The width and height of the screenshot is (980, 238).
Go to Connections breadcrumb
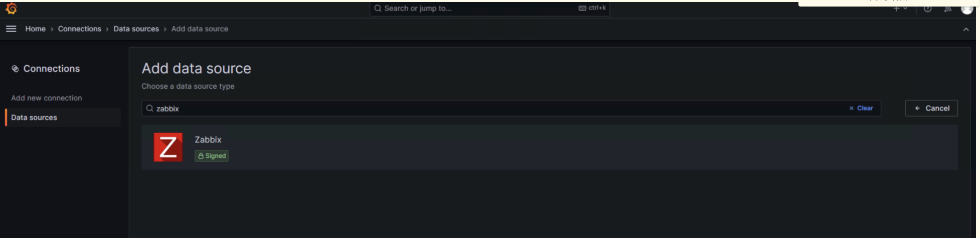[79, 29]
